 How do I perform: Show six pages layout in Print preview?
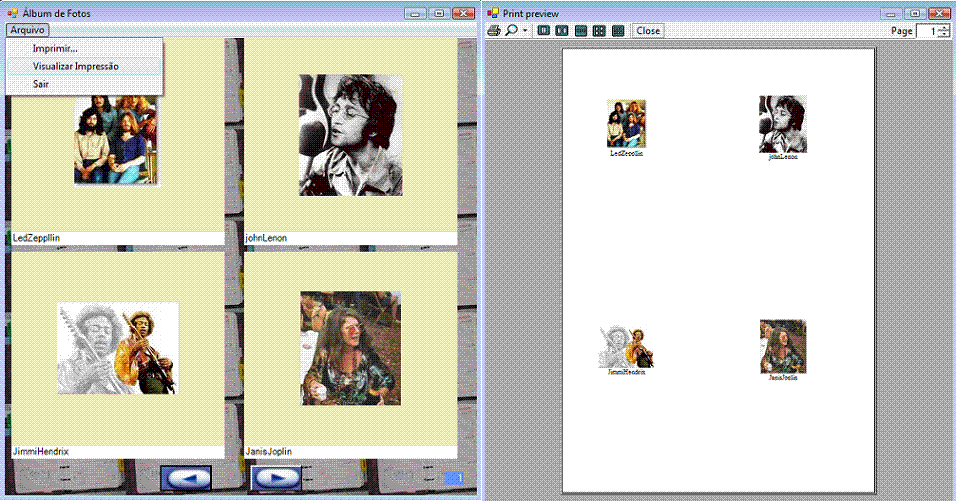click(618, 30)
